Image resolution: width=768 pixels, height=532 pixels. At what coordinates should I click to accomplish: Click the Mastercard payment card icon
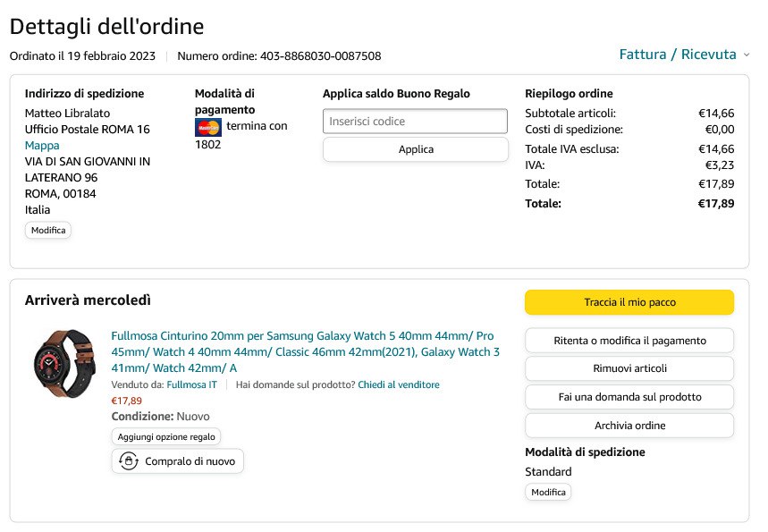coord(208,127)
